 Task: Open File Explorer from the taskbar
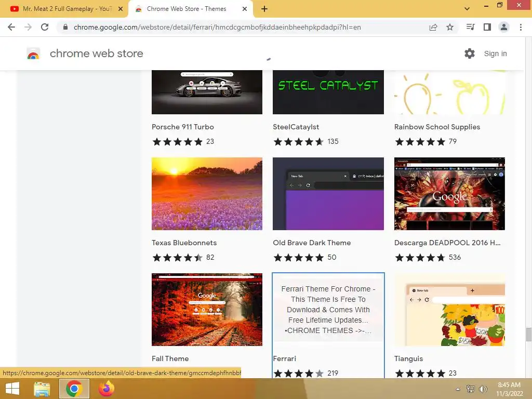pos(42,389)
